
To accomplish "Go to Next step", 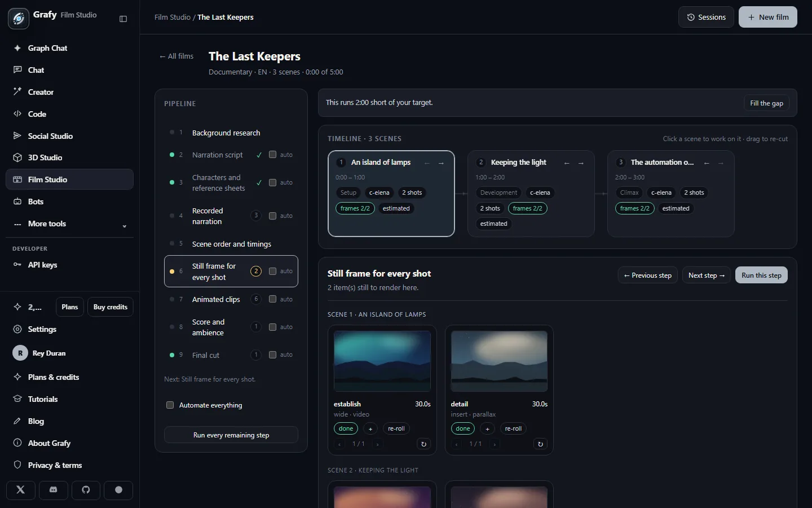I will coord(707,275).
